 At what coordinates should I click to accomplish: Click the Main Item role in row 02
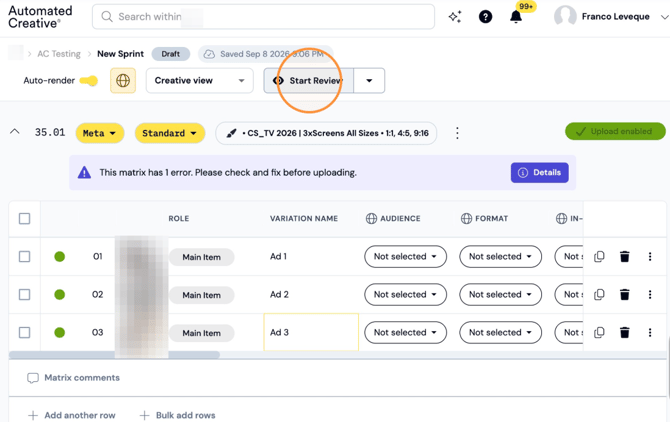tap(201, 295)
